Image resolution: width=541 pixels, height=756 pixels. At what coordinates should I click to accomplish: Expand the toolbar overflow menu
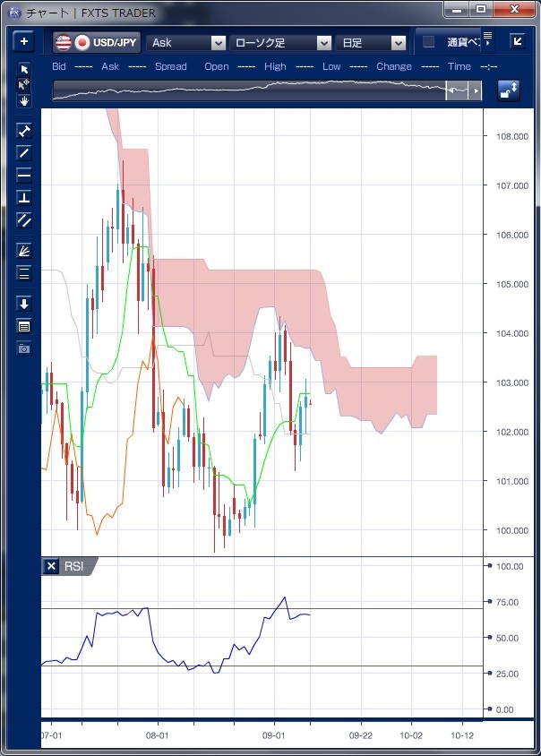click(487, 38)
